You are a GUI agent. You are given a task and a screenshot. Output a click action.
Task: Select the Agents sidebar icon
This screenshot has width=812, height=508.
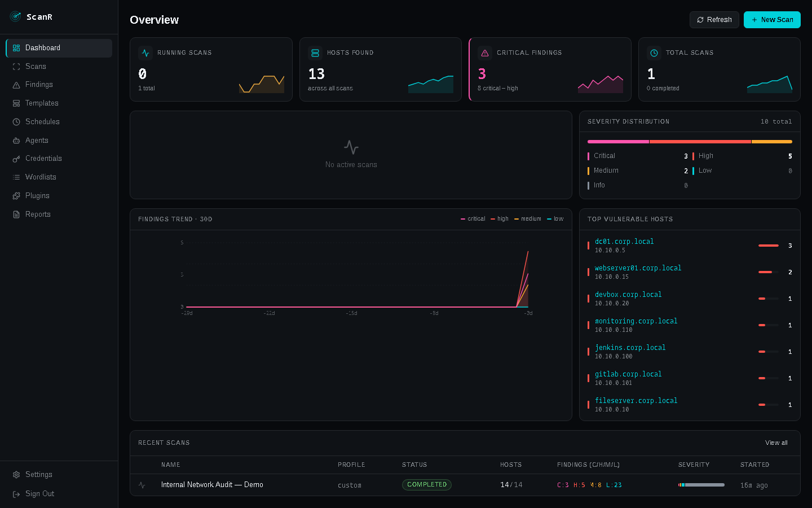[15, 140]
